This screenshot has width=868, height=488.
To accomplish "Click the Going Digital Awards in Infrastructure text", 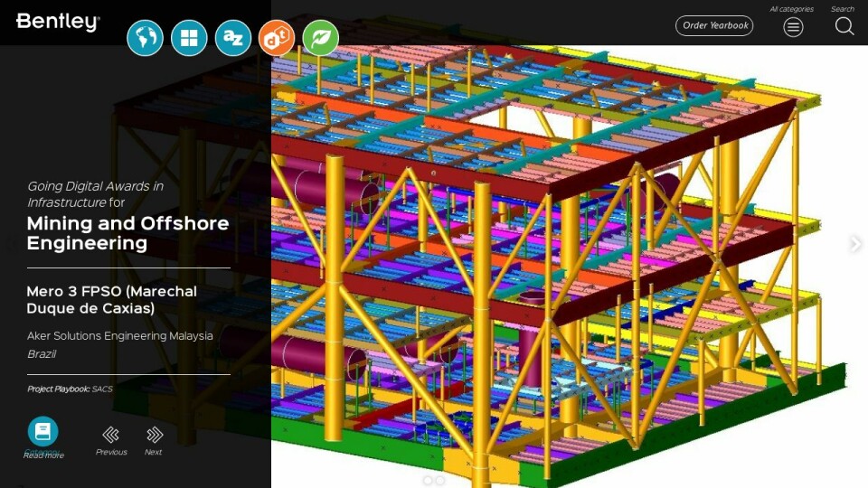I will point(95,194).
